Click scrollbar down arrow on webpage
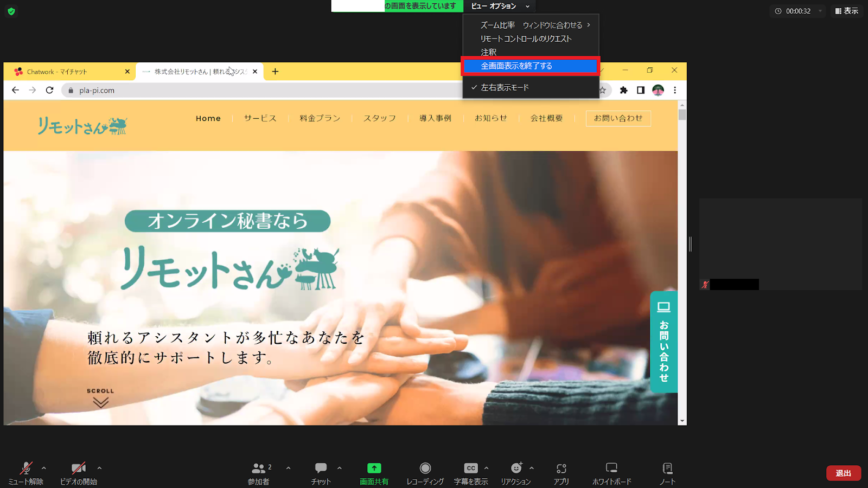This screenshot has width=868, height=488. (682, 421)
